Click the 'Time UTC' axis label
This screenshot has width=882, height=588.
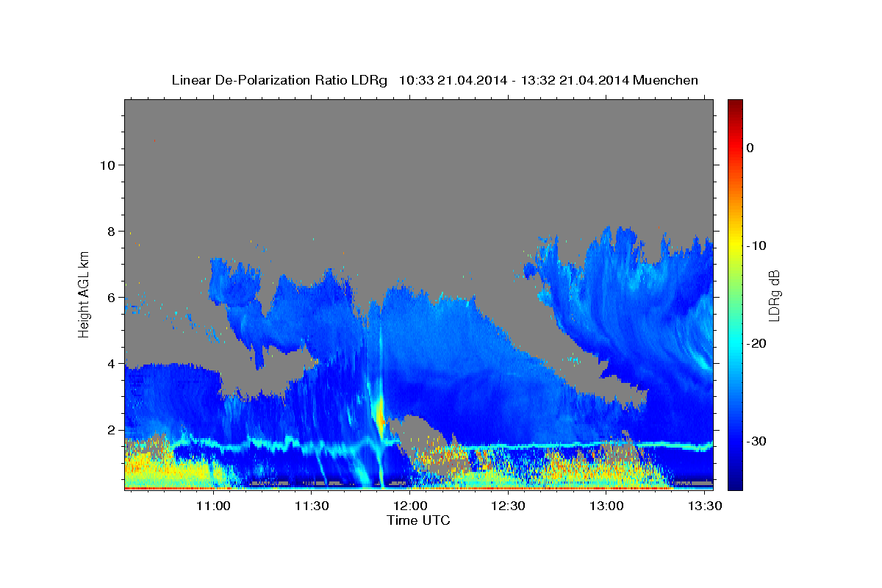tap(418, 520)
